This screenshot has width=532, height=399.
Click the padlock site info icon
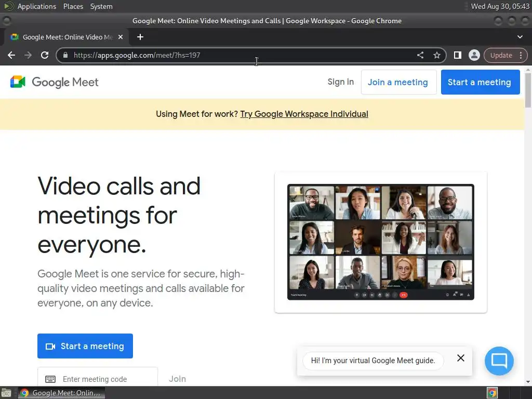(65, 55)
